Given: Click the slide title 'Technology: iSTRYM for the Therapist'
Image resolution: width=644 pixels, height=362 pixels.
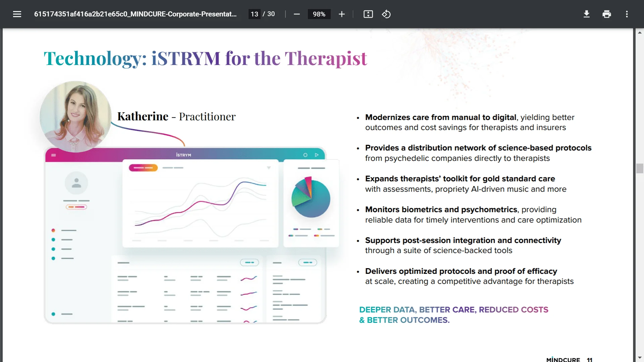Looking at the screenshot, I should [x=205, y=59].
